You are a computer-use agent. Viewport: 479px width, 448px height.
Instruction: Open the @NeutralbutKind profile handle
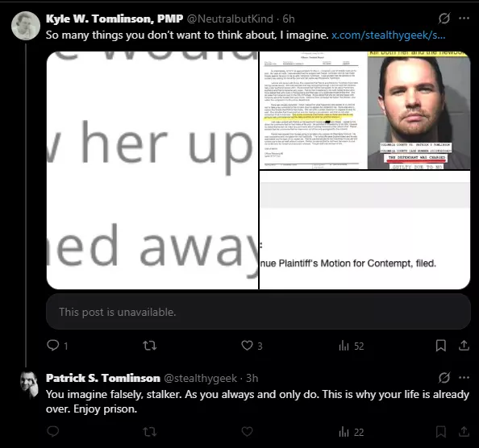[230, 19]
